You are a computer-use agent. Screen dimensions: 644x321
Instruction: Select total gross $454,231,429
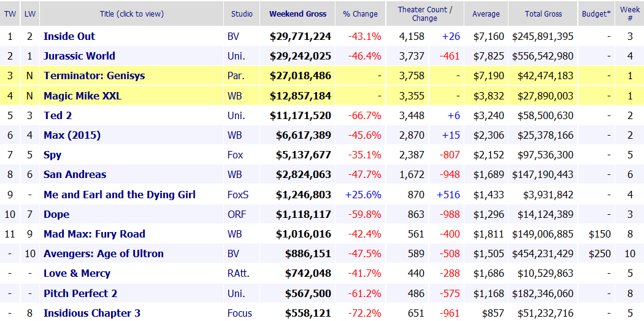click(543, 254)
